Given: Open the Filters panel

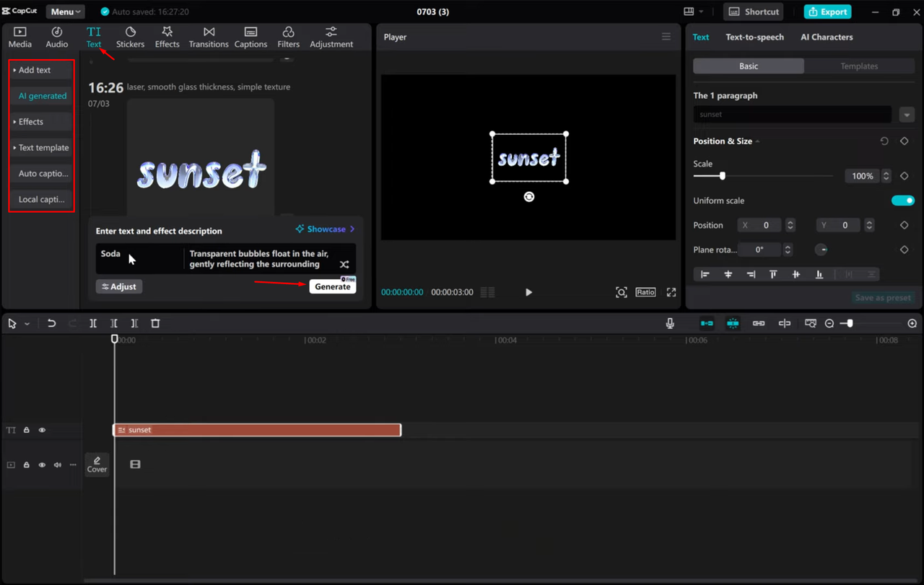Looking at the screenshot, I should tap(288, 36).
